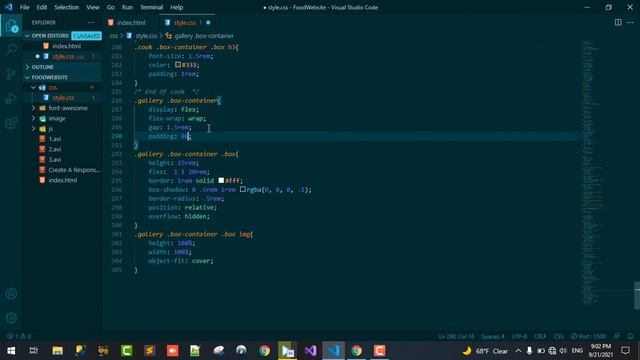Click the unsaved dot on style.css tab
This screenshot has width=640, height=360.
tap(208, 22)
